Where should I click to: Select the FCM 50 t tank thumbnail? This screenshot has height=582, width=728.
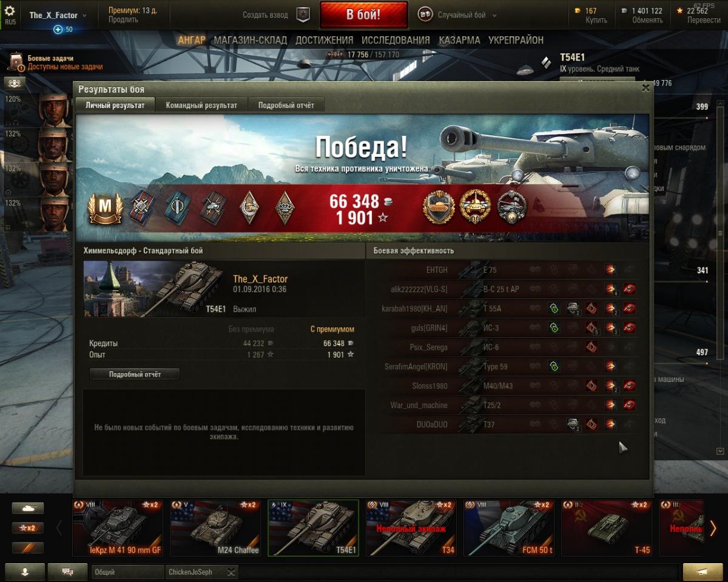tap(508, 527)
